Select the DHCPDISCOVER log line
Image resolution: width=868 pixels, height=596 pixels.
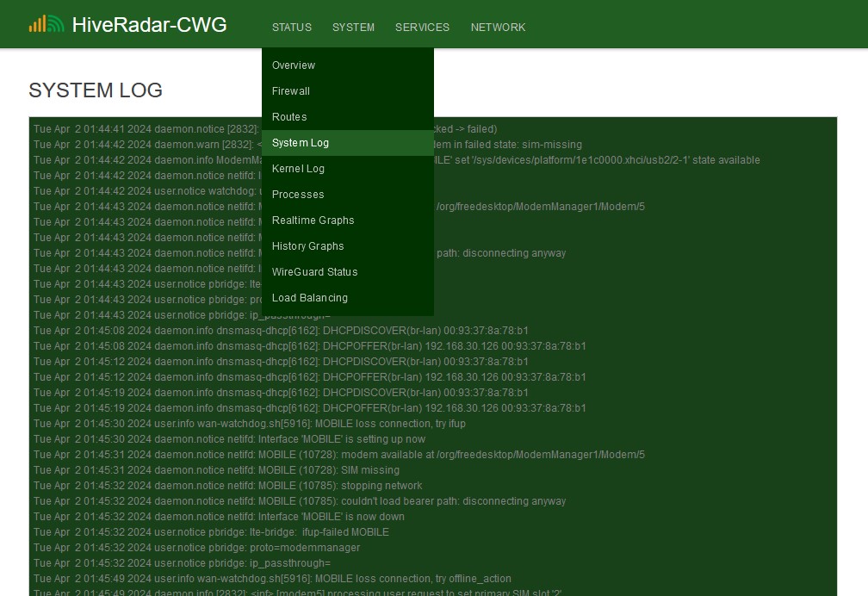(x=281, y=331)
